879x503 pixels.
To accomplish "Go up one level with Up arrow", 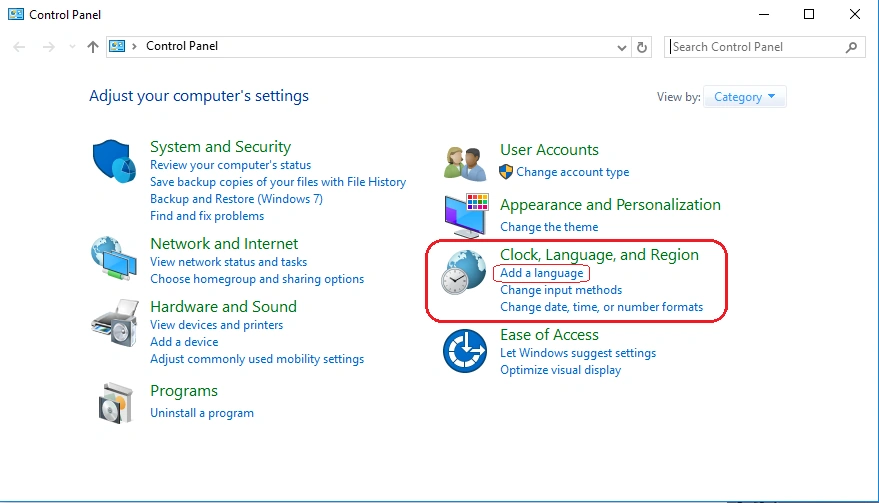I will tap(92, 47).
